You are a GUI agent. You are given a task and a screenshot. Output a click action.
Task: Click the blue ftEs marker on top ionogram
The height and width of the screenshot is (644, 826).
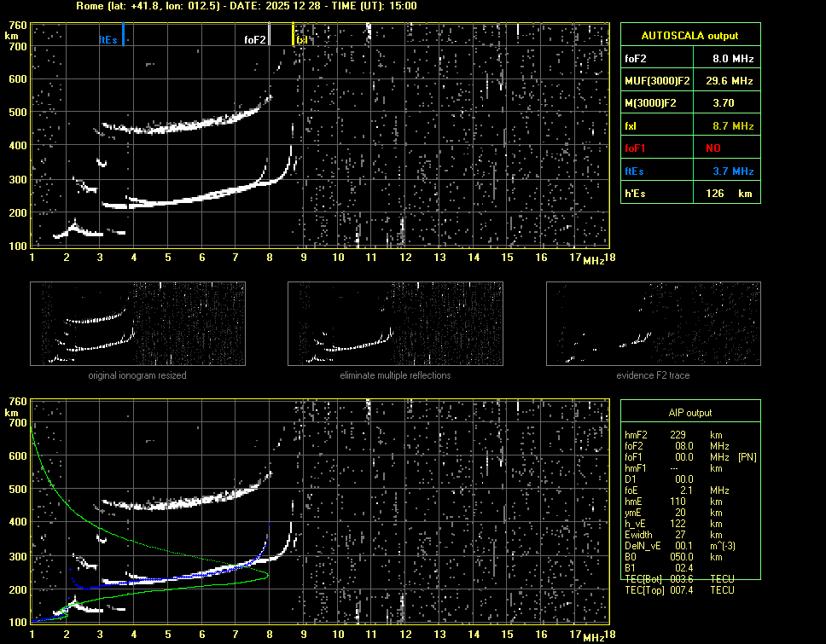click(123, 36)
